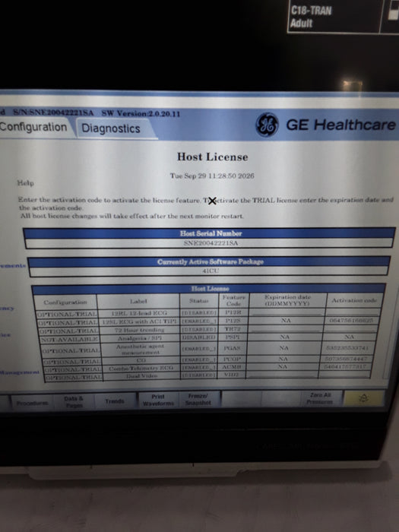Click 'Anesthetic agent measurement' label cell
This screenshot has width=399, height=532.
click(x=140, y=349)
